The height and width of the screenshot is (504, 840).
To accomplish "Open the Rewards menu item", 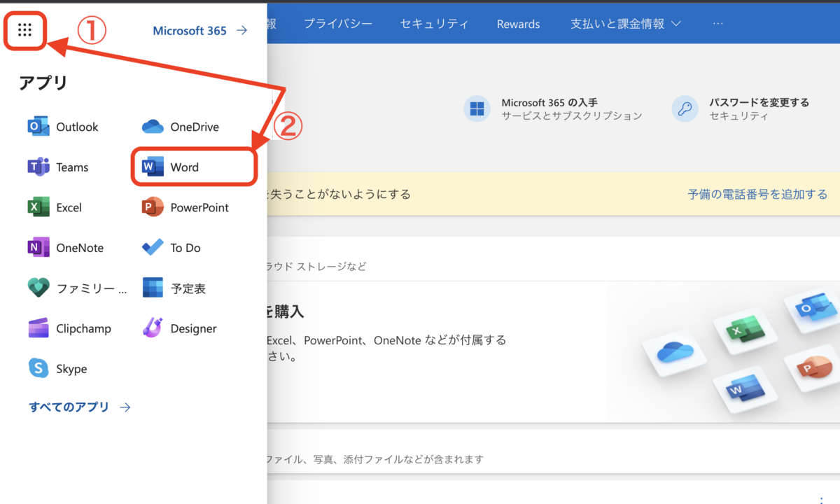I will (518, 23).
